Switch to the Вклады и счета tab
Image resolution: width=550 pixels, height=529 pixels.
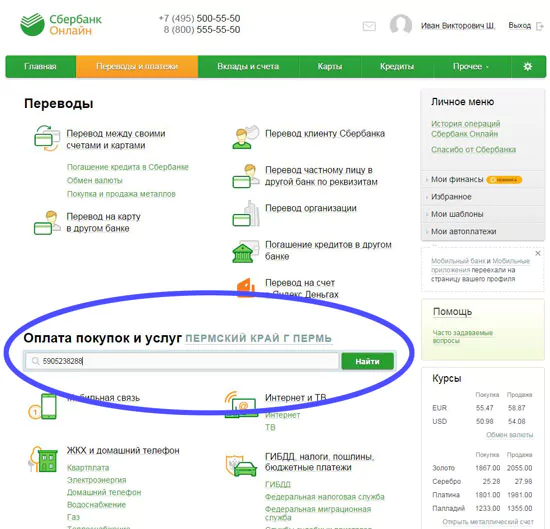(x=248, y=66)
